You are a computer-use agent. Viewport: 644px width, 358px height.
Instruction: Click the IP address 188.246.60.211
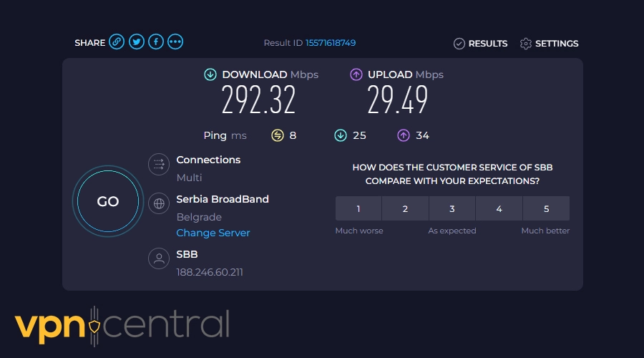[210, 272]
